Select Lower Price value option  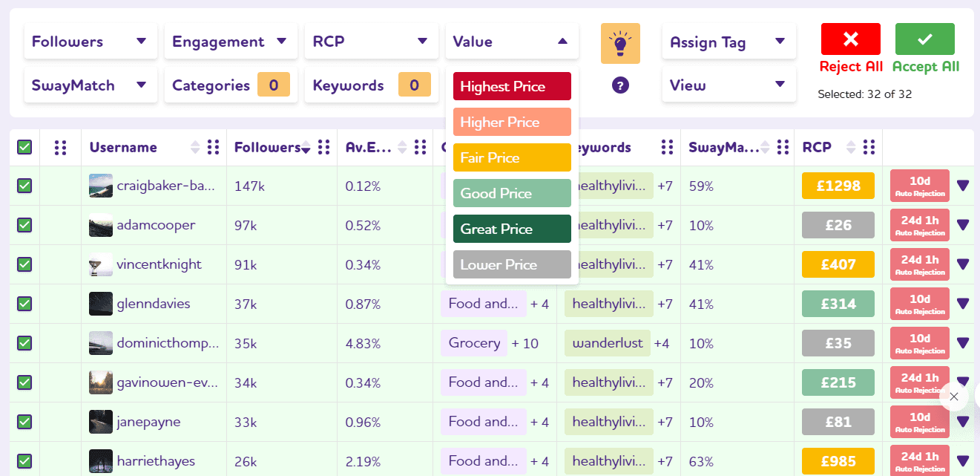tap(512, 264)
